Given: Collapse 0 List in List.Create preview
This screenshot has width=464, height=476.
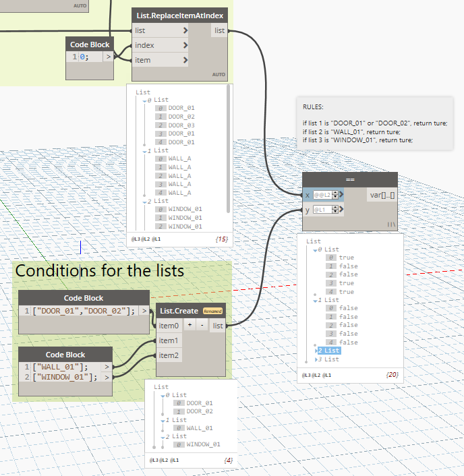Looking at the screenshot, I should 163,396.
